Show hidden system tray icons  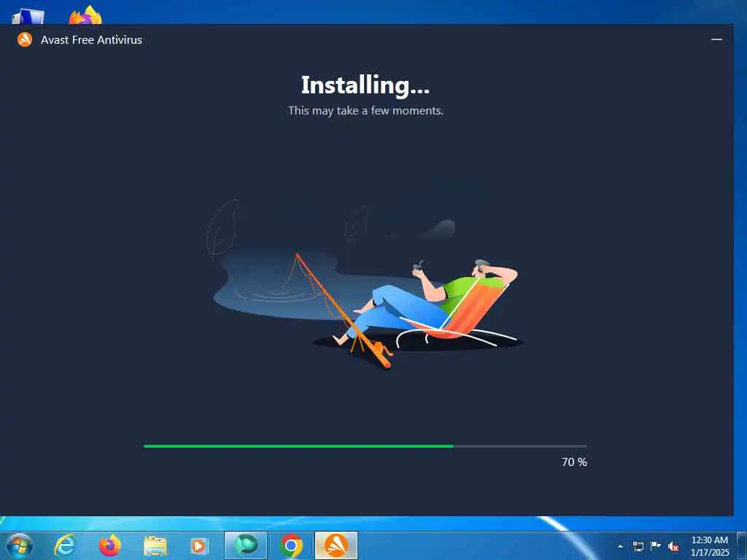pyautogui.click(x=620, y=546)
